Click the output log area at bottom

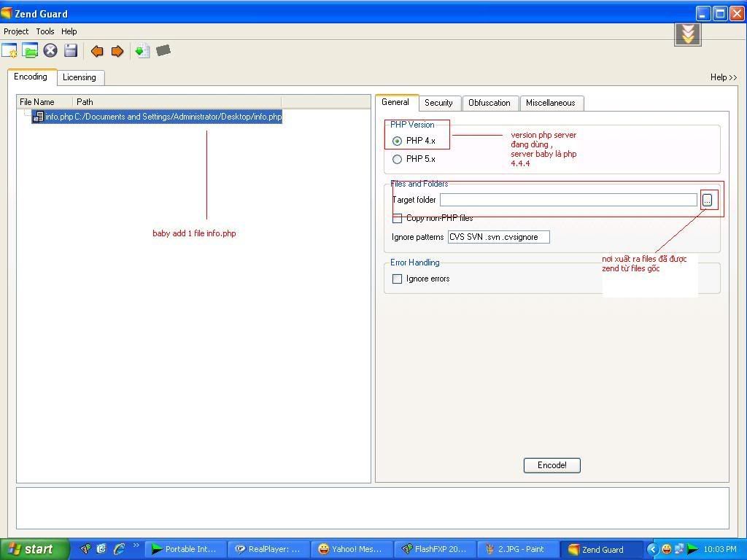click(373, 507)
